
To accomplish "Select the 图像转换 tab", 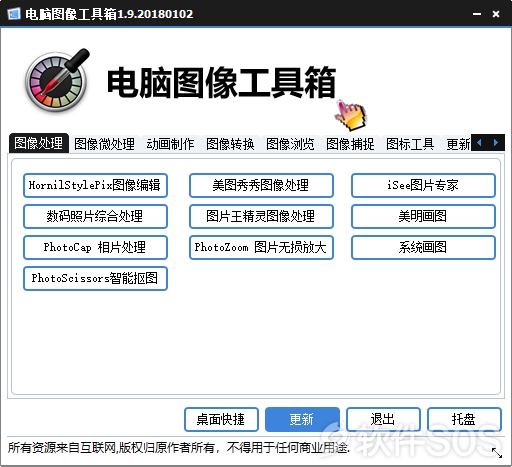I will coord(230,144).
